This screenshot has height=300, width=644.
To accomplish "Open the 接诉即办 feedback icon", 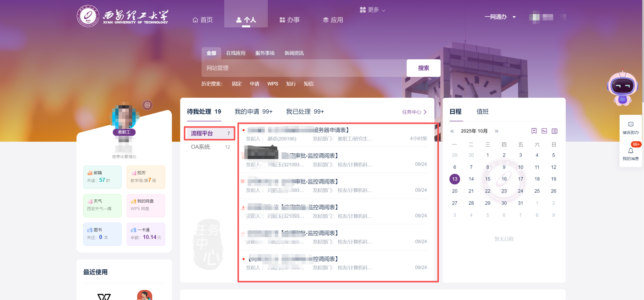I will click(x=630, y=127).
